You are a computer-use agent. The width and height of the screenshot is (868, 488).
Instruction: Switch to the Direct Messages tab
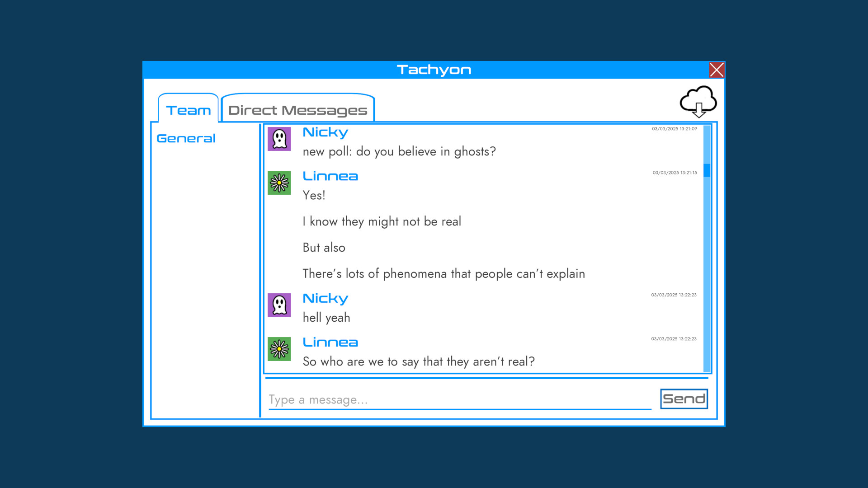297,109
